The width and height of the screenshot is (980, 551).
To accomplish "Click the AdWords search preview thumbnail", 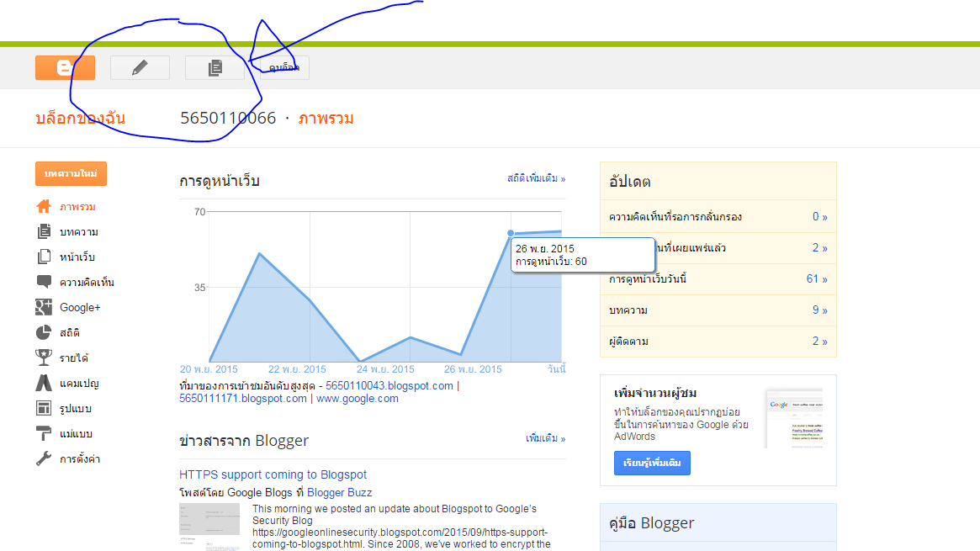I will click(794, 419).
